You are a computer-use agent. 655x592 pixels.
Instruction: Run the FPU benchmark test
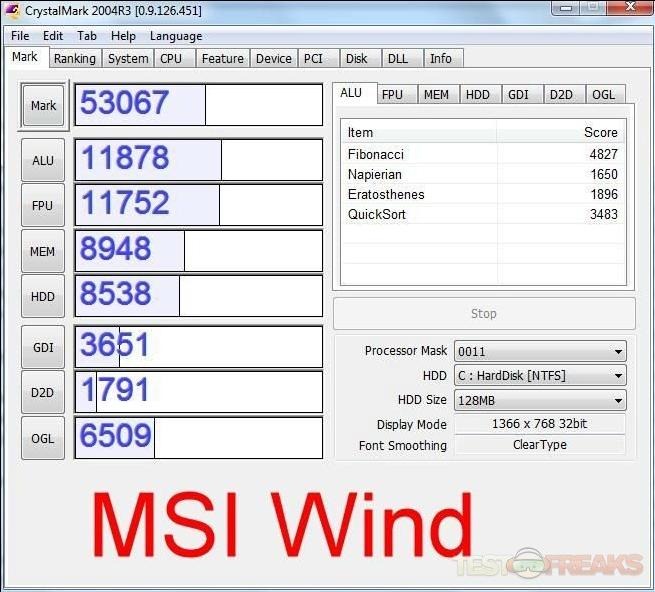pos(43,205)
